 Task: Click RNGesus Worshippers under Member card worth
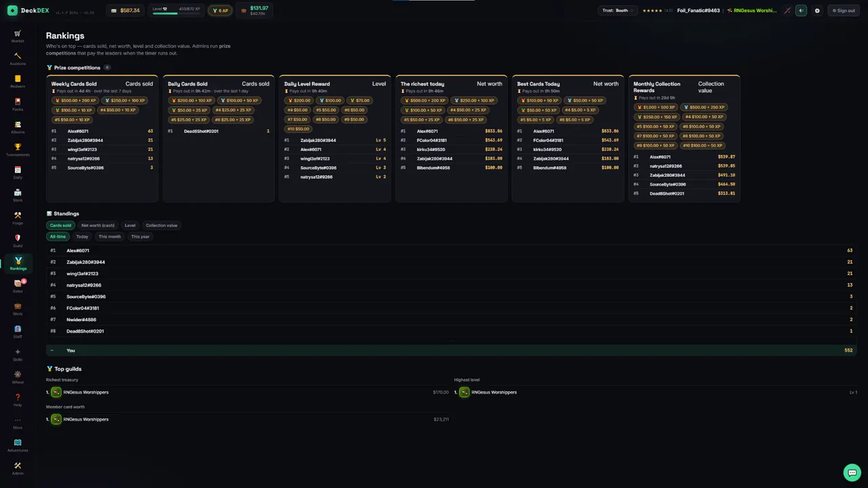tap(86, 420)
